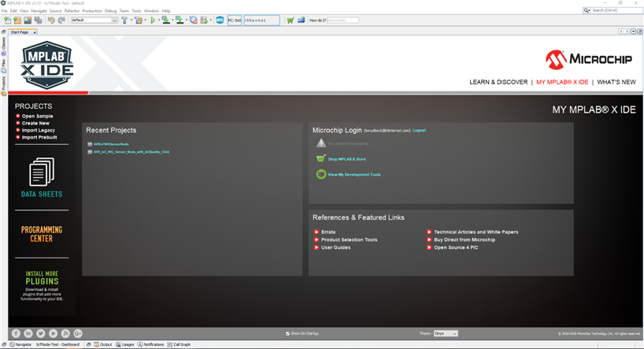The image size is (644, 349).
Task: Toggle the Show On Startup checkbox
Action: pyautogui.click(x=287, y=333)
